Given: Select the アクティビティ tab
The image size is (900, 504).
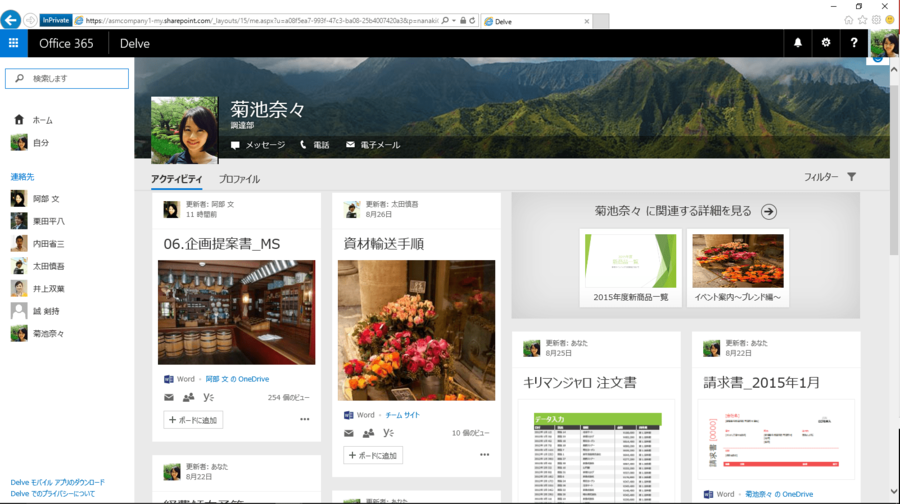Looking at the screenshot, I should pyautogui.click(x=176, y=179).
